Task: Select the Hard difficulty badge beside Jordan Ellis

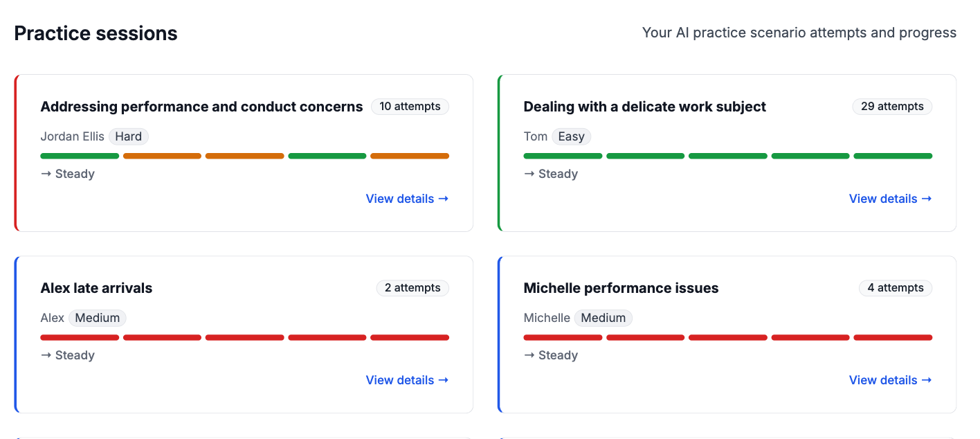Action: coord(129,136)
